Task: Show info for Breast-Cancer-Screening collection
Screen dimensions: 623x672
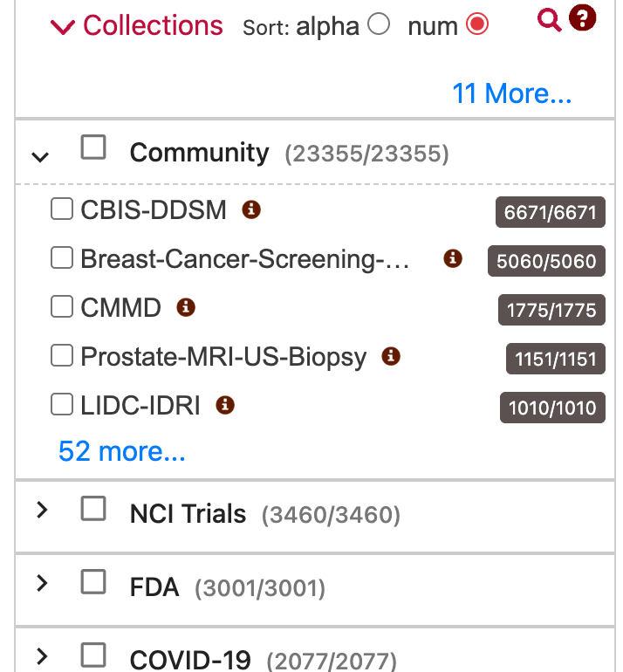Action: coord(453,258)
